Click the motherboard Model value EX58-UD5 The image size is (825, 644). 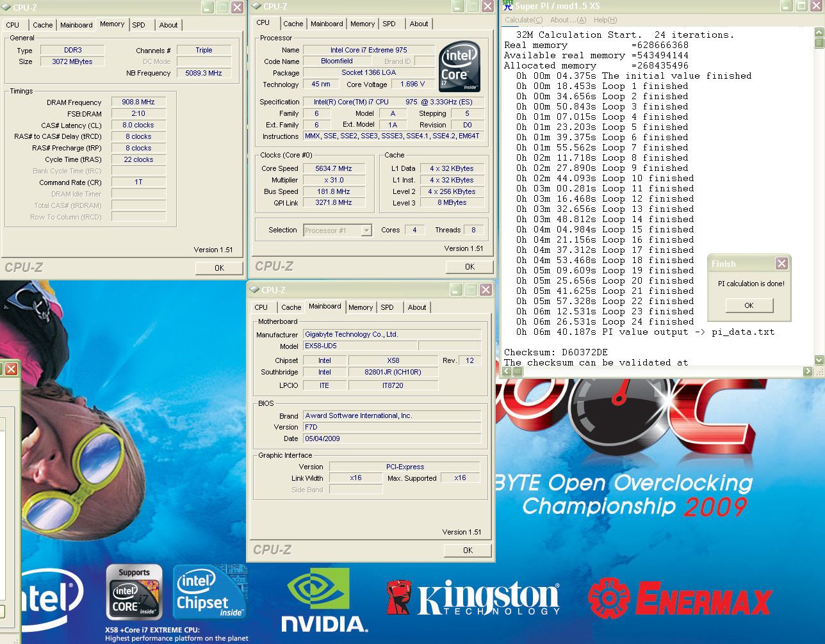(x=360, y=346)
